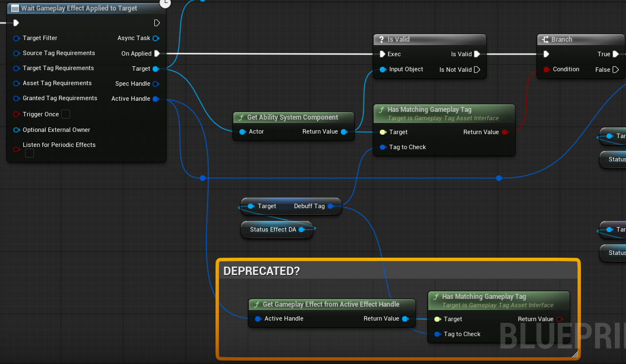Click the Branch False exec pin
626x364 pixels.
[615, 70]
